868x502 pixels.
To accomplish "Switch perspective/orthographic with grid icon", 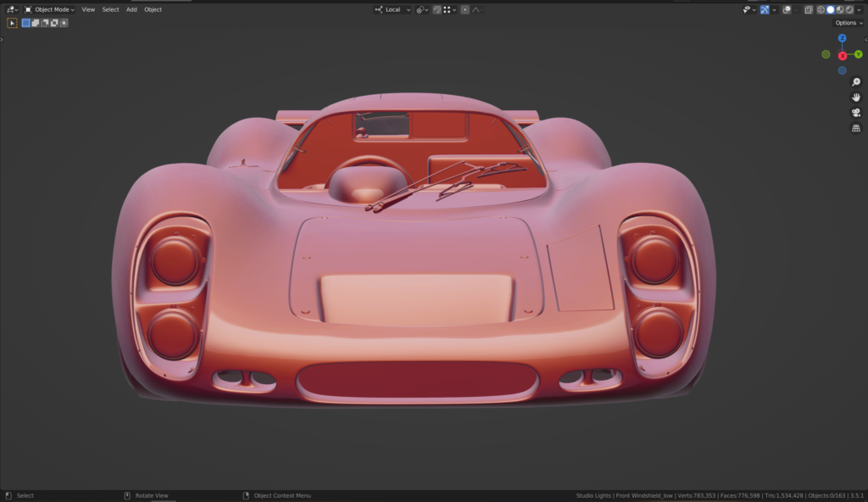I will [x=856, y=128].
